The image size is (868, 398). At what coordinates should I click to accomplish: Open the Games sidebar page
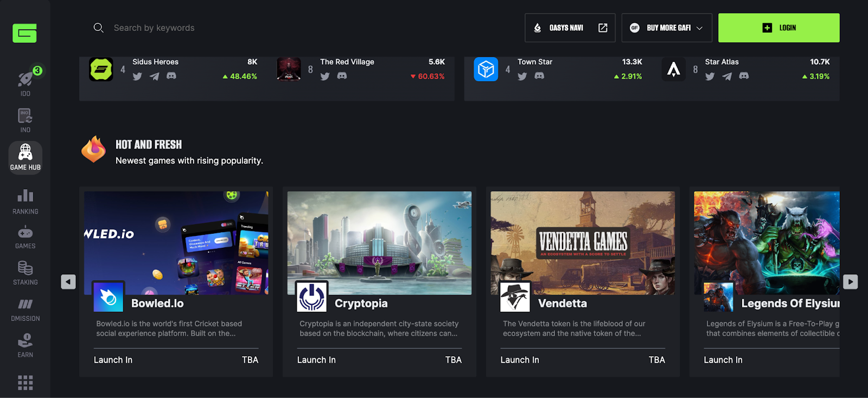(25, 237)
